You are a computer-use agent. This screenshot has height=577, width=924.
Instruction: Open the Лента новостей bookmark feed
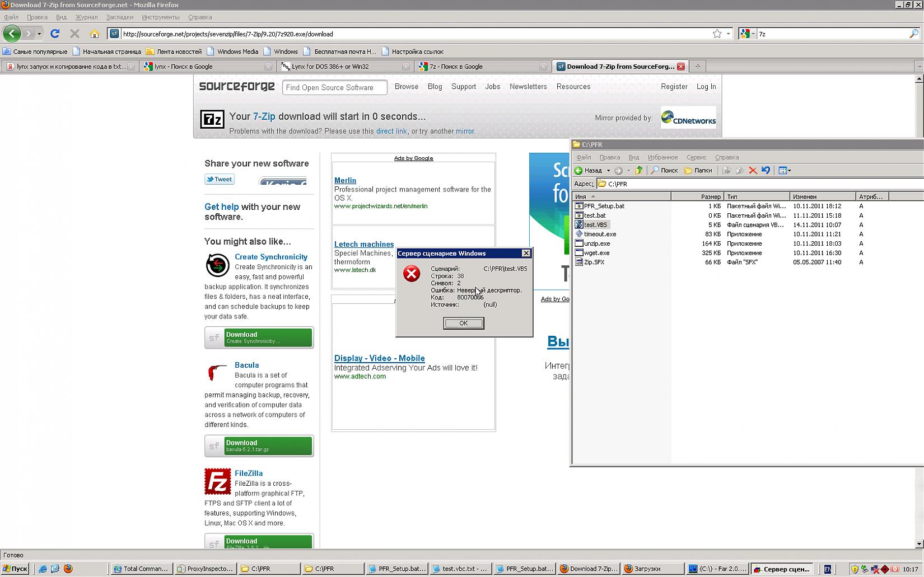click(174, 51)
